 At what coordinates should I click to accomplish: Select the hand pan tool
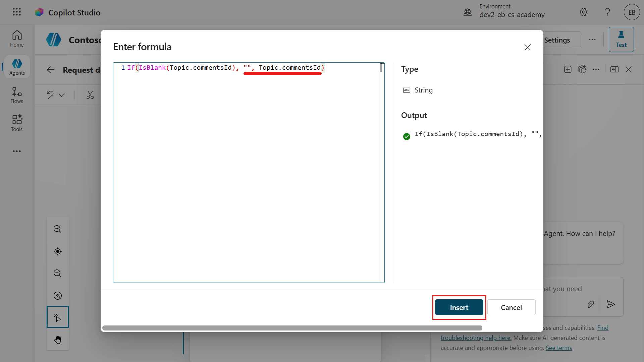(x=57, y=340)
